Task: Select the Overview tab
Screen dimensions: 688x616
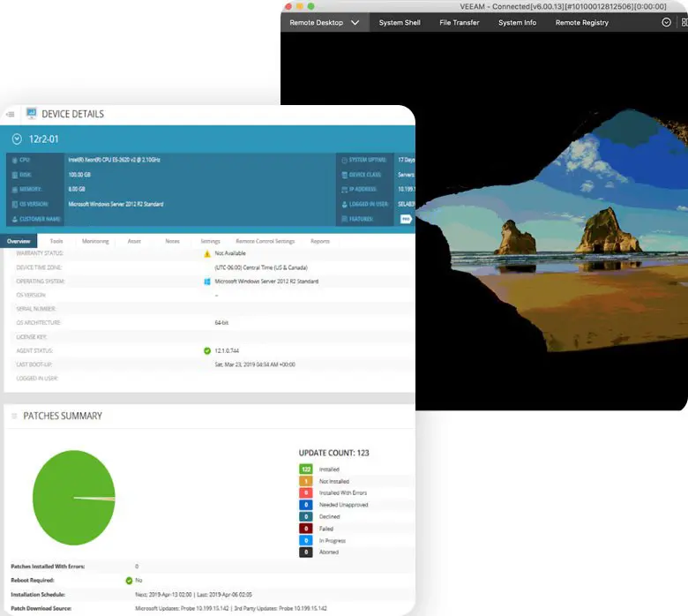Action: point(19,241)
